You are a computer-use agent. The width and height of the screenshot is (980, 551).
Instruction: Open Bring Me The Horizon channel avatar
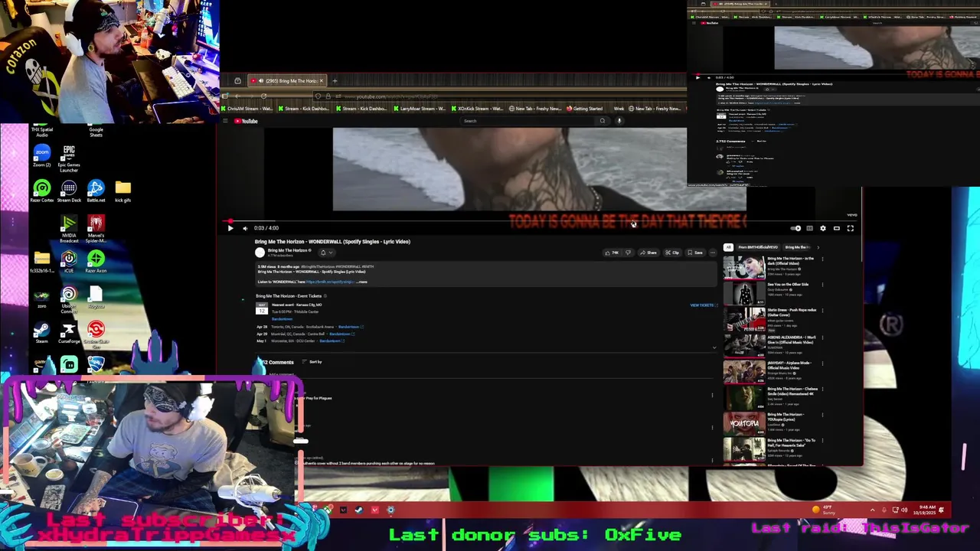260,253
